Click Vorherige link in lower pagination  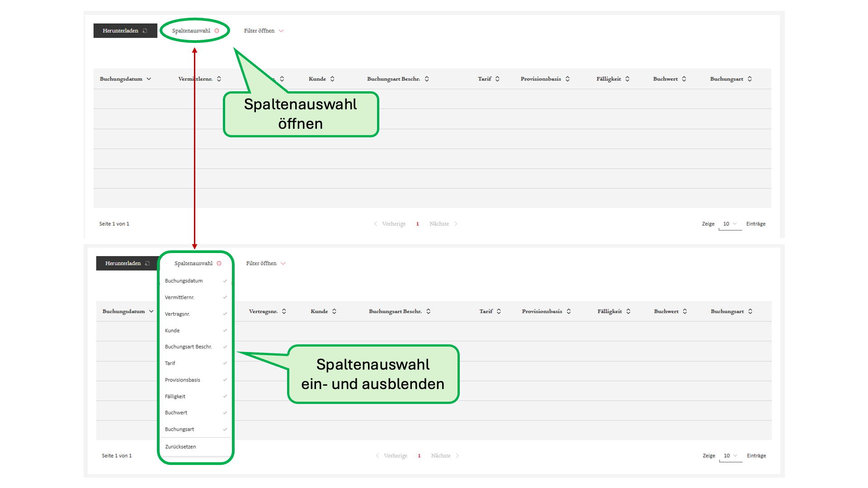[x=392, y=456]
